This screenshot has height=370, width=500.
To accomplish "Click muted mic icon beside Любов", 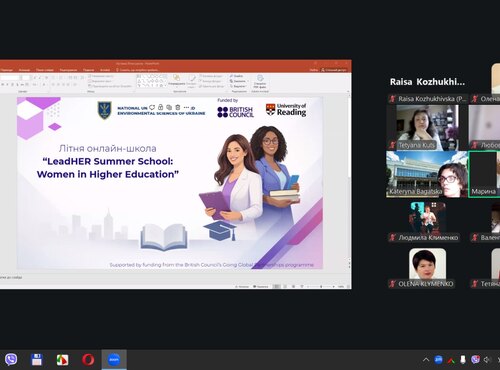I will click(x=475, y=145).
